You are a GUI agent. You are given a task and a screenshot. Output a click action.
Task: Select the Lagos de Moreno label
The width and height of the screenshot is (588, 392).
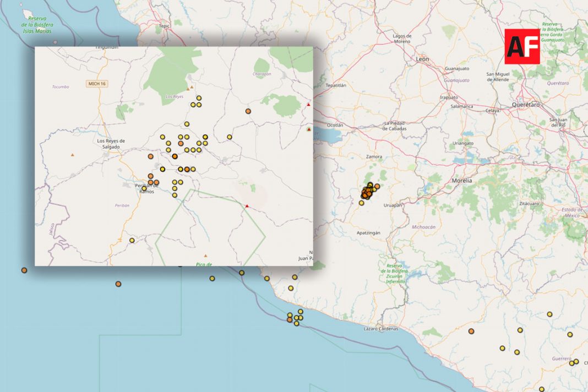(x=402, y=39)
